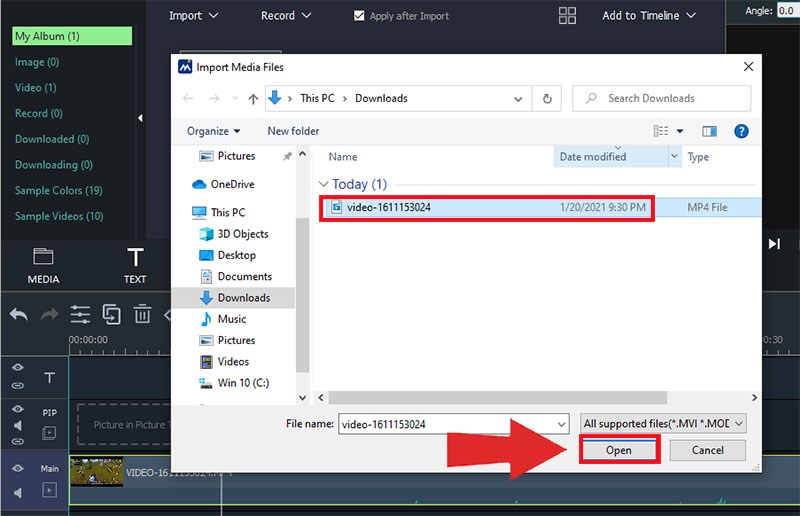
Task: Open the Add to Timeline dropdown
Action: coord(647,16)
